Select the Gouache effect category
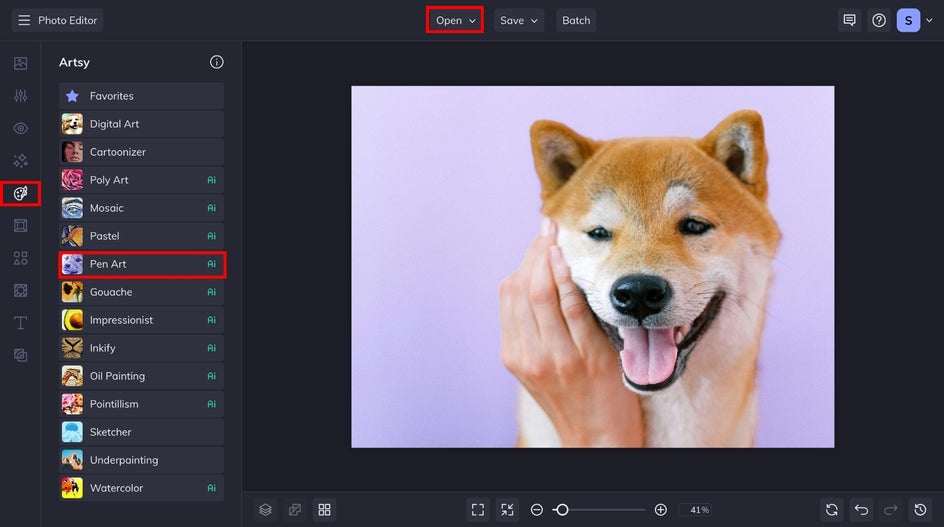This screenshot has height=527, width=944. click(141, 292)
